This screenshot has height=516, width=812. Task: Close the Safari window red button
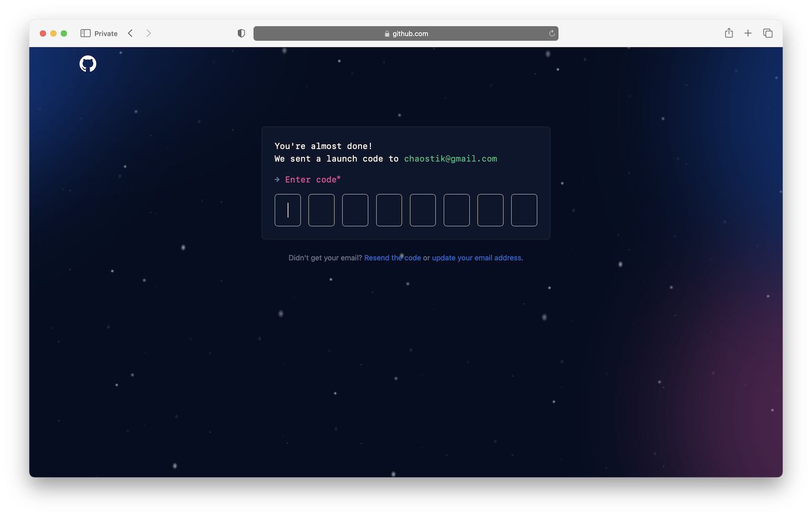pyautogui.click(x=43, y=33)
